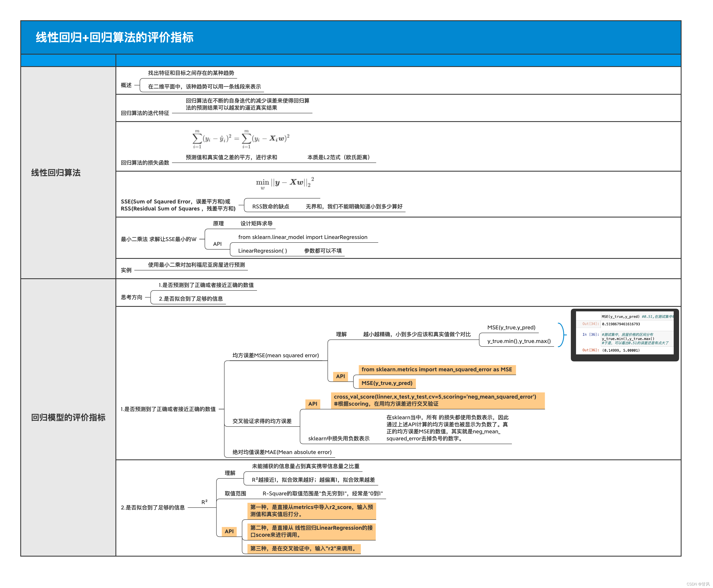Click the 概述 node
This screenshot has width=713, height=588.
[126, 85]
